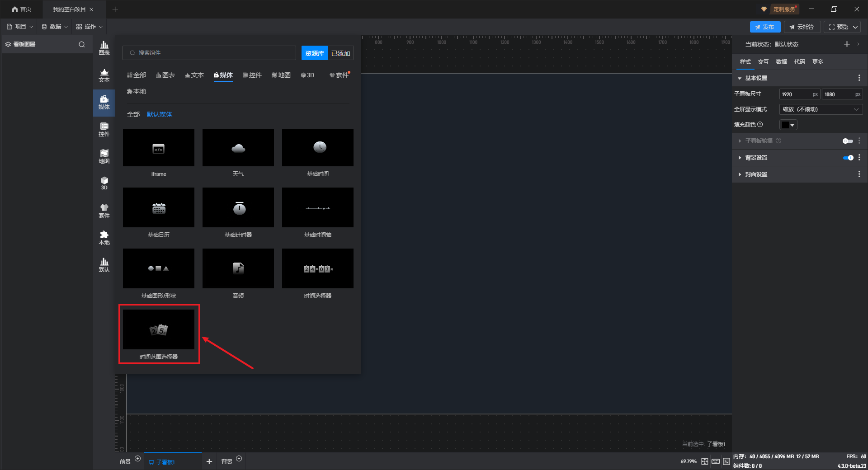Image resolution: width=868 pixels, height=470 pixels.
Task: Toggle the 子看板轮播 carousel switch
Action: [848, 141]
